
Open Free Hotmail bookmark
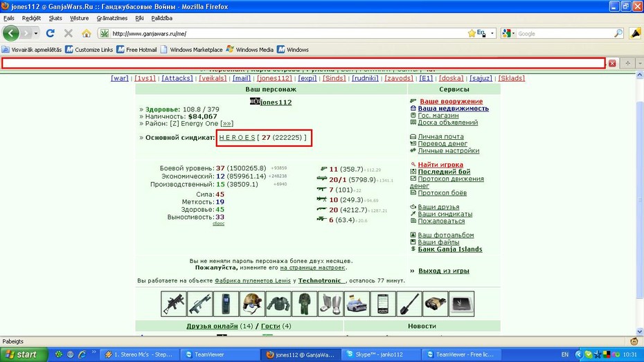pos(137,50)
